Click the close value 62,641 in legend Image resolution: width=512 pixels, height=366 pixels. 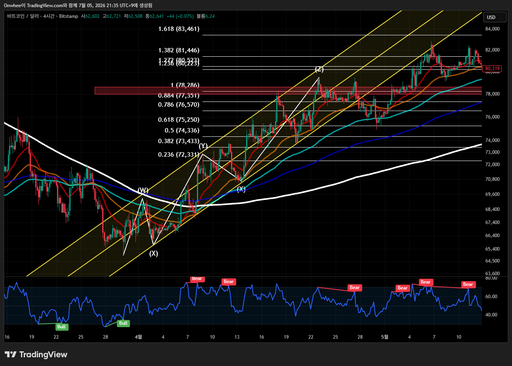click(x=157, y=16)
